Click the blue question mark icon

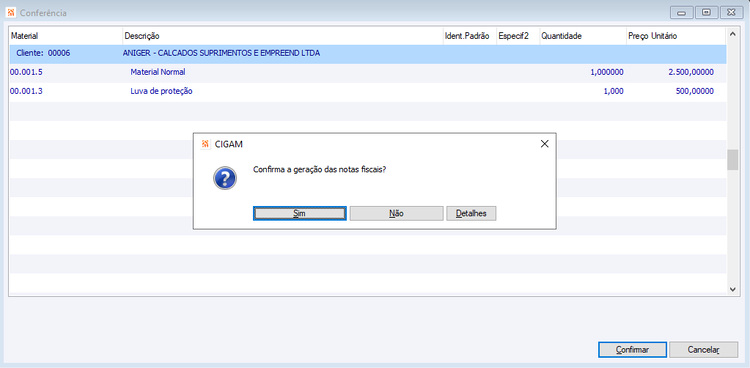tap(225, 178)
